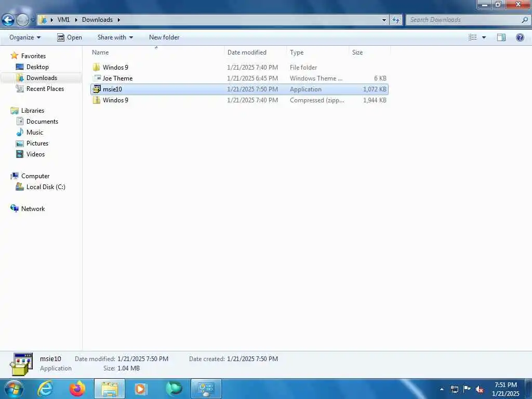The height and width of the screenshot is (399, 532).
Task: Show hidden system tray icons
Action: 442,389
